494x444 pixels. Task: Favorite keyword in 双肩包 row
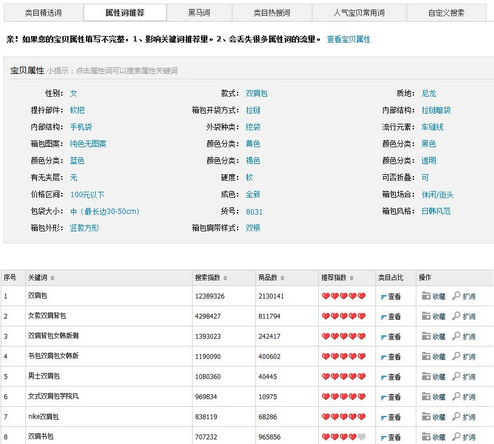(x=434, y=296)
